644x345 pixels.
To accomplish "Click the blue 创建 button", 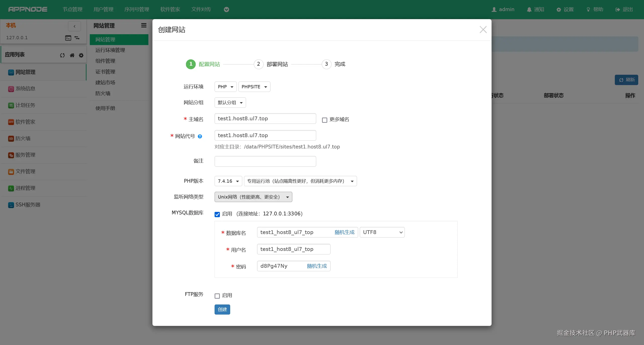I will [x=222, y=310].
